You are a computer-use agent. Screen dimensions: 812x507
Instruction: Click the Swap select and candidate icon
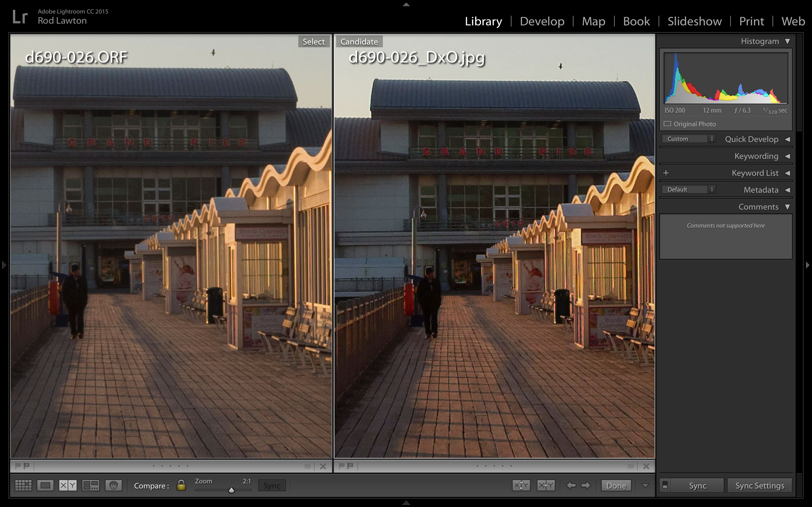521,485
